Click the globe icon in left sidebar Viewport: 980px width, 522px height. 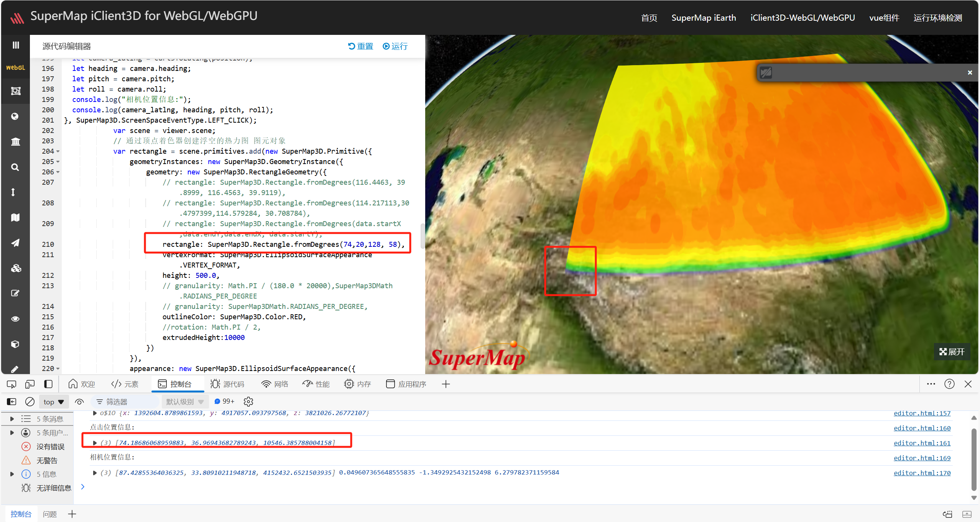point(15,117)
